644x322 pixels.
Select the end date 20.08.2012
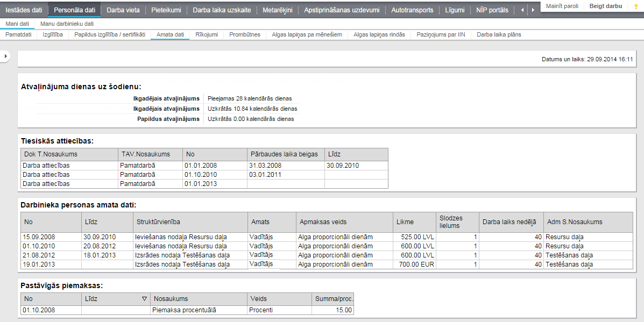(x=108, y=246)
